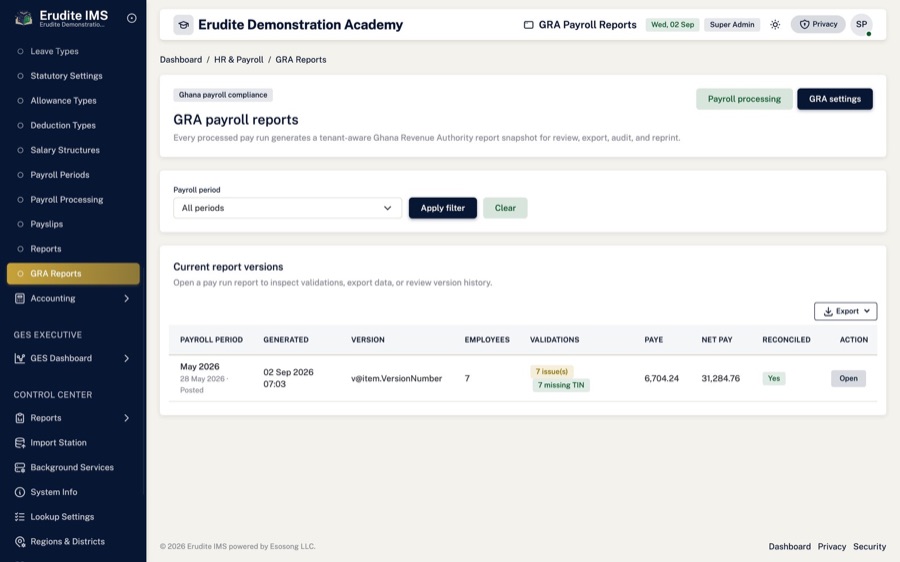Open the Payroll period dropdown

coord(287,208)
